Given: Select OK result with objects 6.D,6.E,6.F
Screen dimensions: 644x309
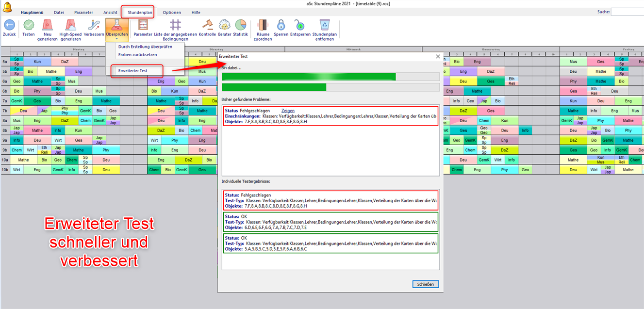Looking at the screenshot, I should click(x=330, y=222).
